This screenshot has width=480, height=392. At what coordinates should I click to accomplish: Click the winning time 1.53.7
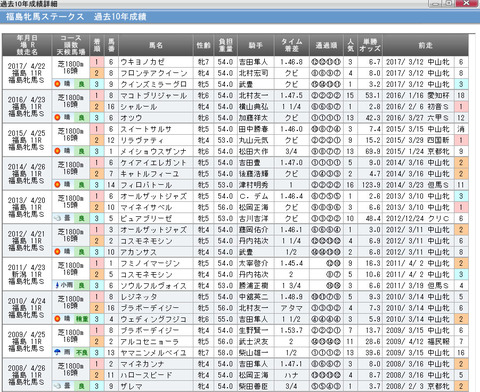tap(291, 330)
